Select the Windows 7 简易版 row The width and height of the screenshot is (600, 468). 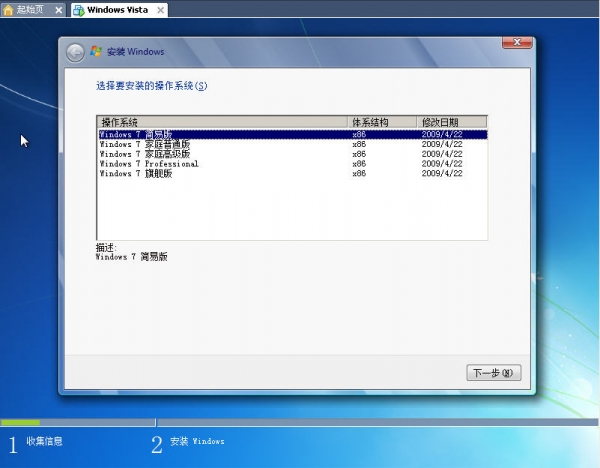293,134
